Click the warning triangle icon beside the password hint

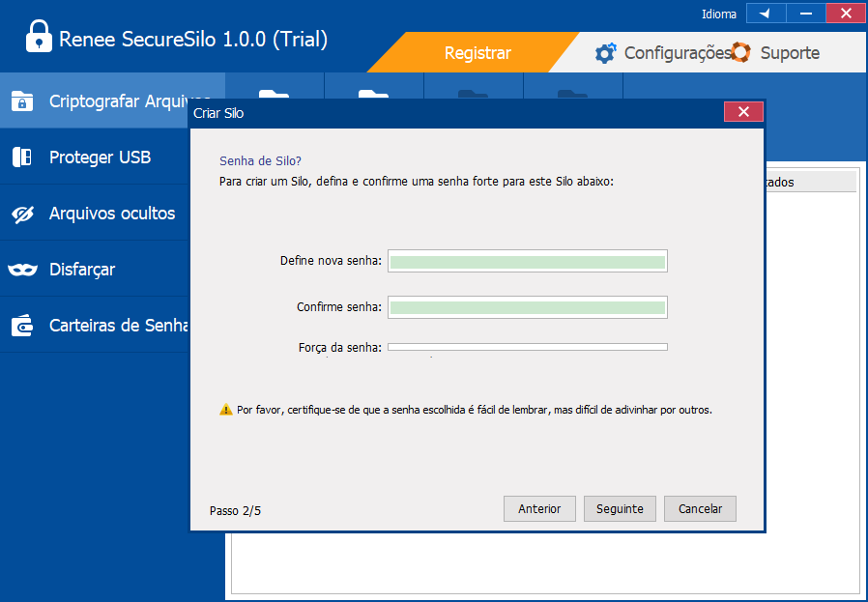point(226,410)
